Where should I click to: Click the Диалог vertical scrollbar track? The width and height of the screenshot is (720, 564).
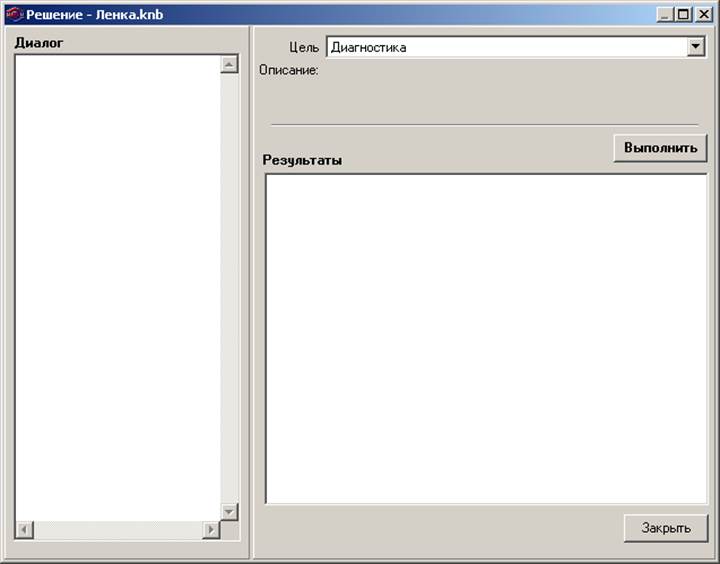(229, 288)
